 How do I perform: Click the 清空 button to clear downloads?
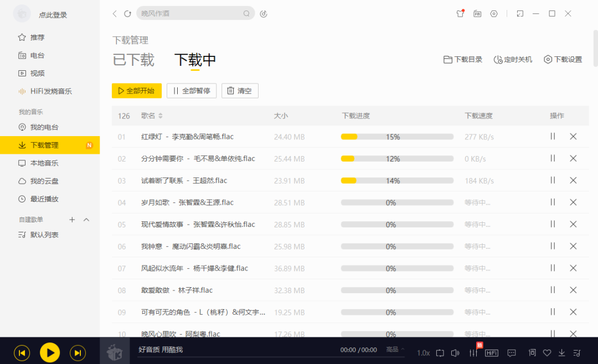coord(240,91)
